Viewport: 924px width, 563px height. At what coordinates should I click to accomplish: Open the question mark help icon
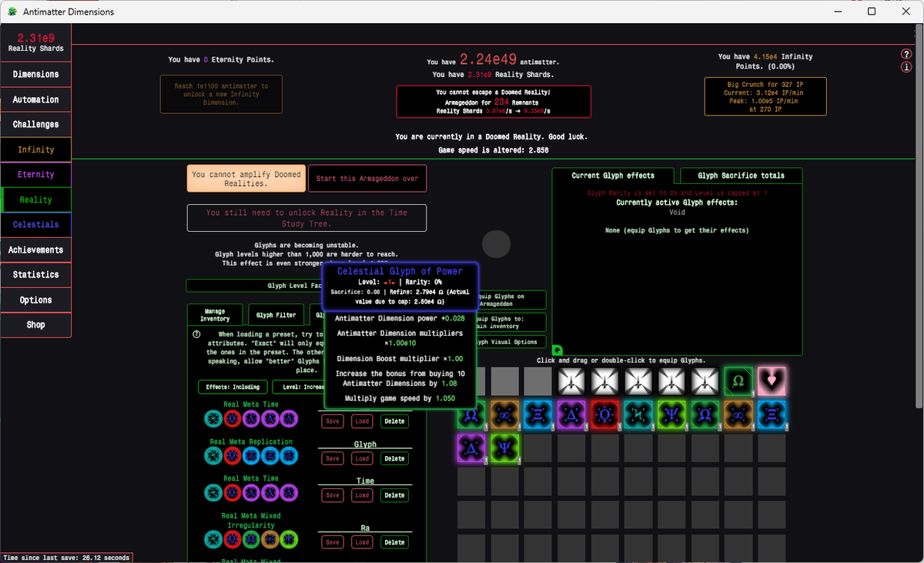click(906, 54)
